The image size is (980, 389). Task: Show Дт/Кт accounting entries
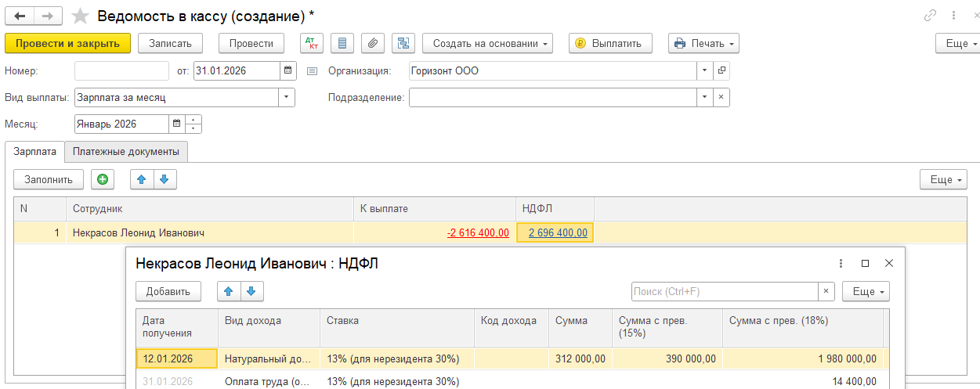click(312, 43)
